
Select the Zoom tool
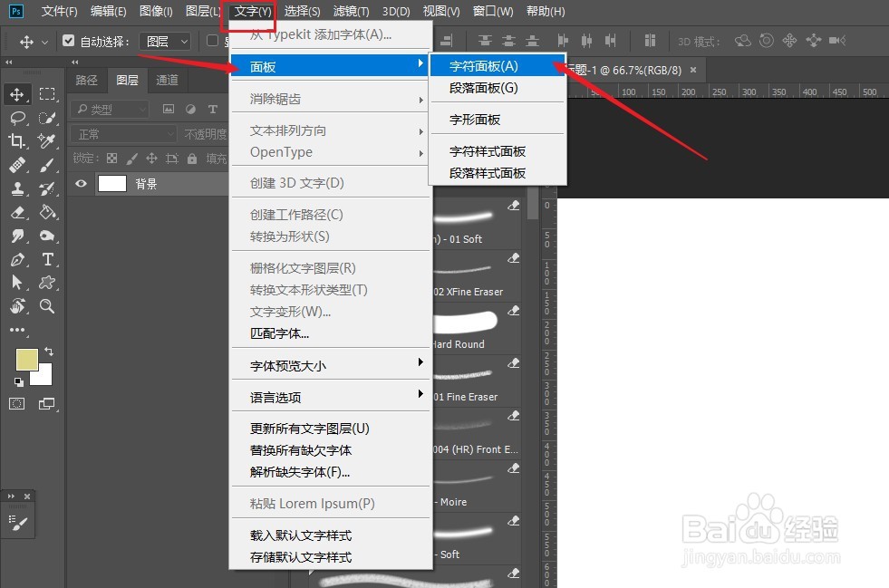pos(47,306)
